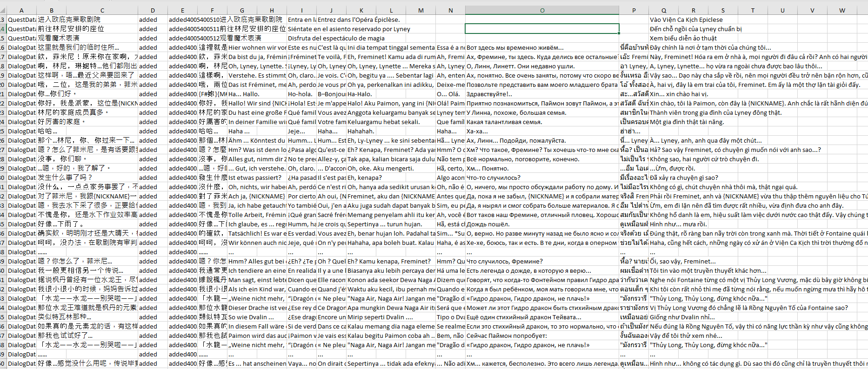Click German cell '... Gut, ich verstehe.'
Screen dimensions: 868x369
(x=256, y=168)
